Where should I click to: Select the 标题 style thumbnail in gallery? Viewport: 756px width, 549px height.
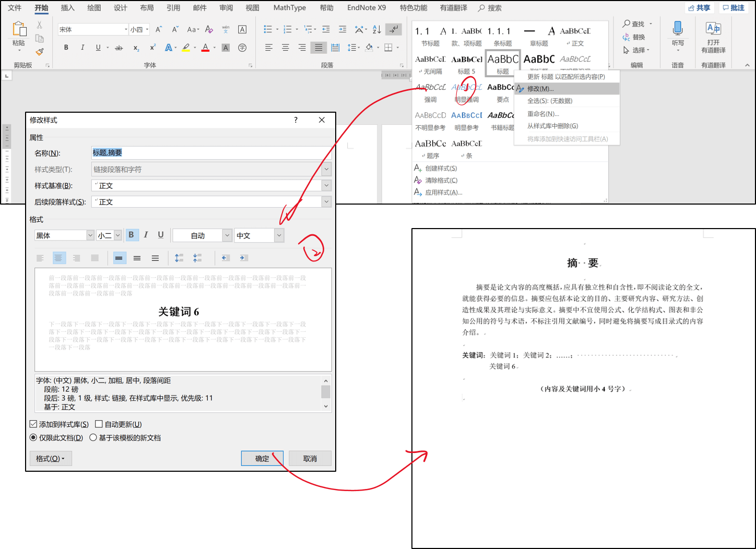(x=503, y=63)
